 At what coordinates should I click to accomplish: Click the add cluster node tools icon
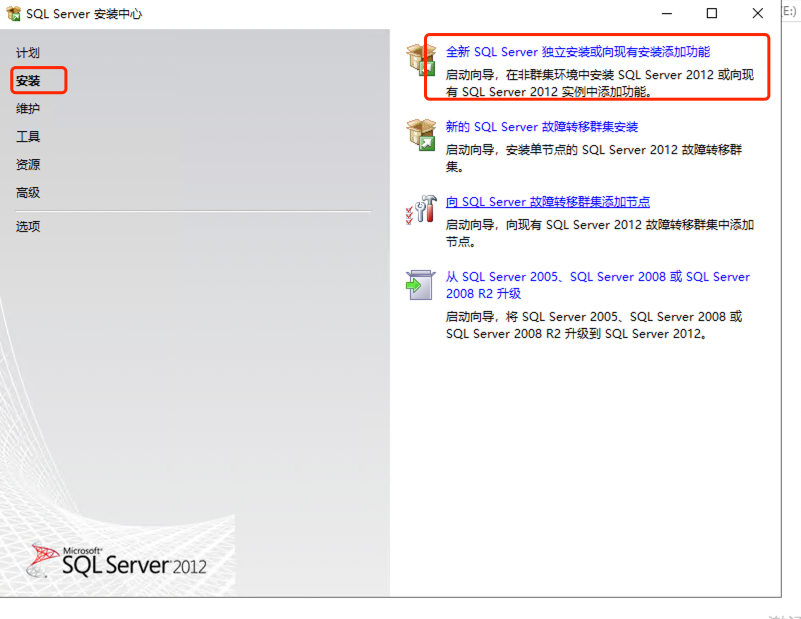click(420, 208)
